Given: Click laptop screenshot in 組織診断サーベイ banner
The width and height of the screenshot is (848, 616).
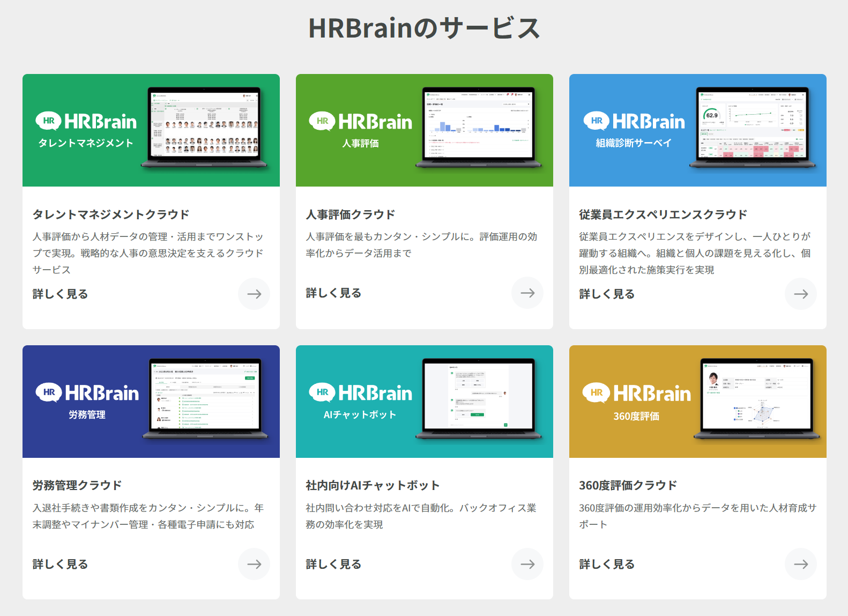Looking at the screenshot, I should (x=752, y=126).
